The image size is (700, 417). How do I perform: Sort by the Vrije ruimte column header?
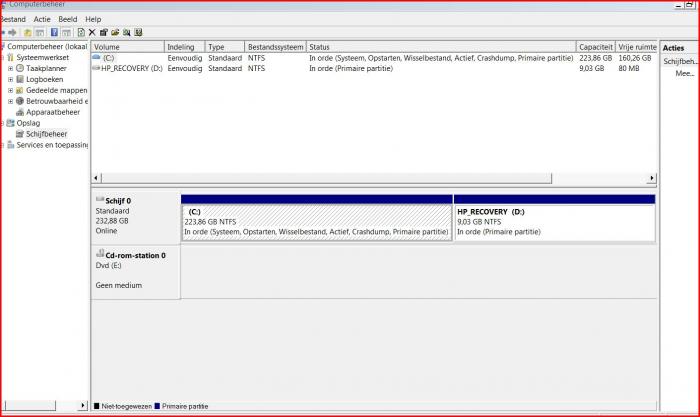(637, 47)
